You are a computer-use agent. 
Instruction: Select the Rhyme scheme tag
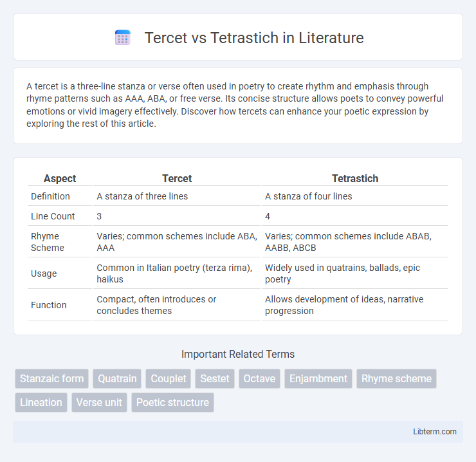coord(396,378)
